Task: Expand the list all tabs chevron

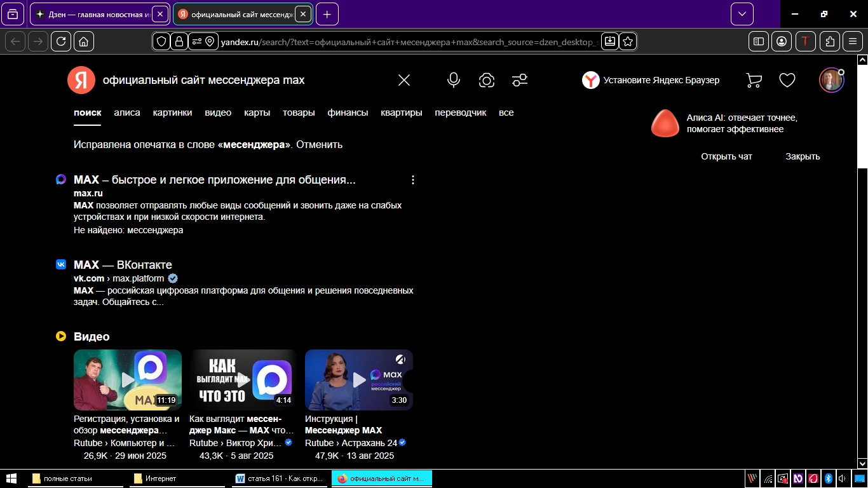Action: tap(742, 14)
